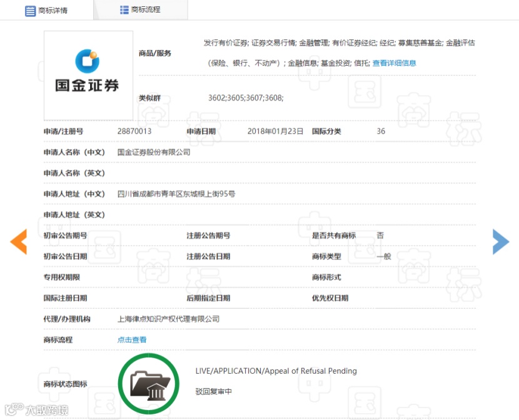Select the 是否共有商标 value 否

[x=380, y=236]
